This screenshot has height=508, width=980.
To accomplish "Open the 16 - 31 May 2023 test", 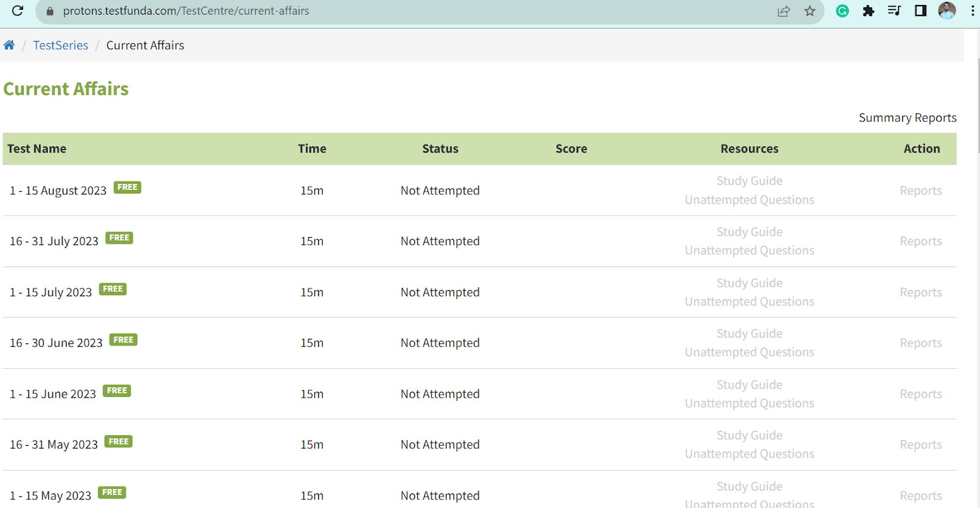I will (x=54, y=445).
